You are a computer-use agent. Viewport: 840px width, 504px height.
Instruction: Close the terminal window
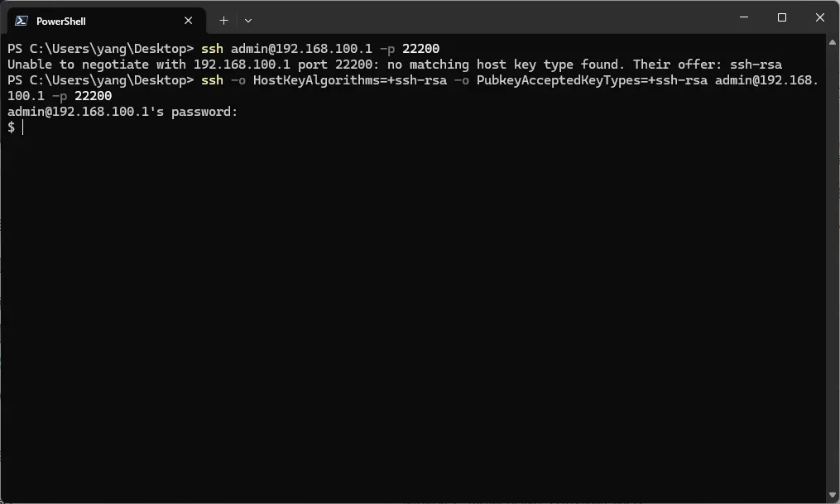pyautogui.click(x=820, y=17)
